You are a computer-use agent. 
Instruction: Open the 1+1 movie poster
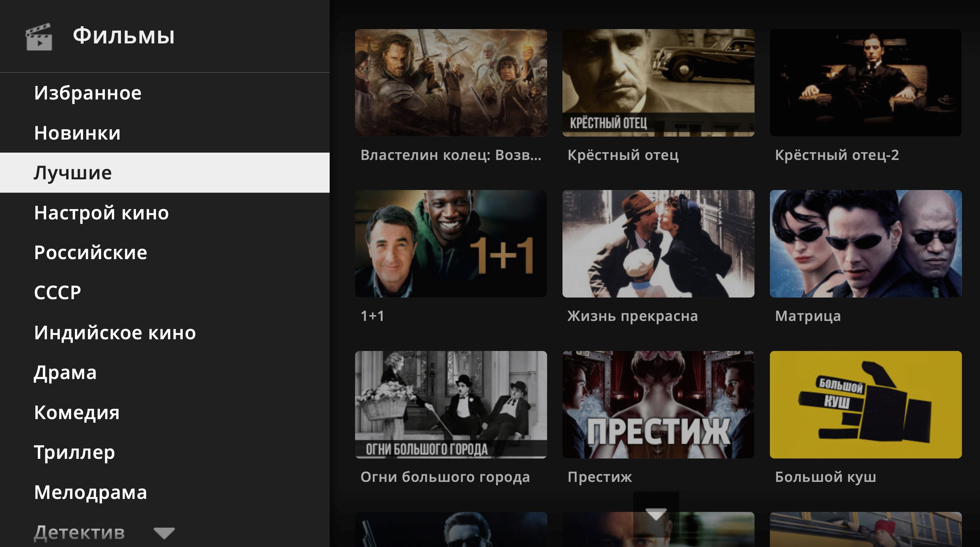(x=451, y=243)
